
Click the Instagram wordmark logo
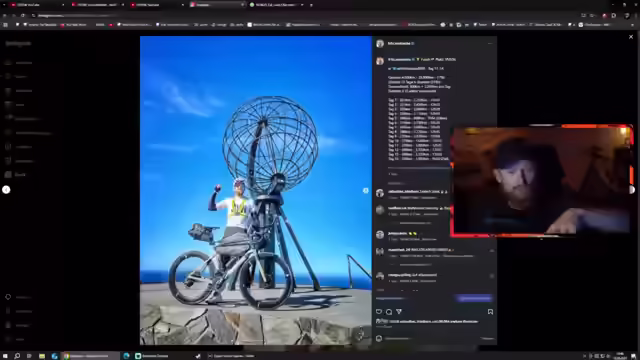[x=18, y=43]
